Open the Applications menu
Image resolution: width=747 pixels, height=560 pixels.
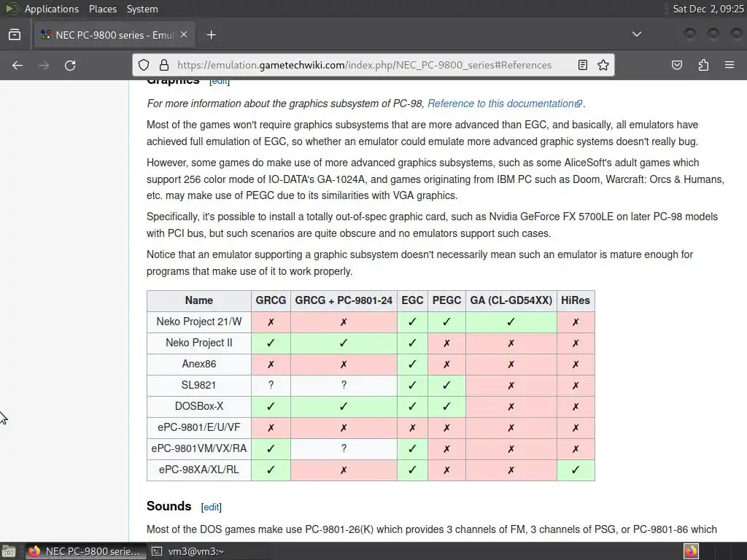52,9
